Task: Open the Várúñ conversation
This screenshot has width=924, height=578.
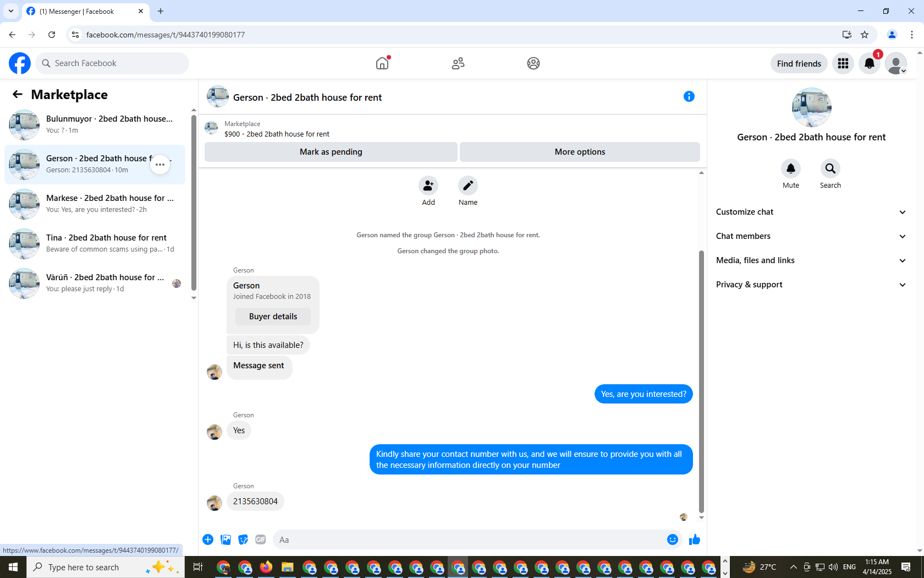Action: 95,283
